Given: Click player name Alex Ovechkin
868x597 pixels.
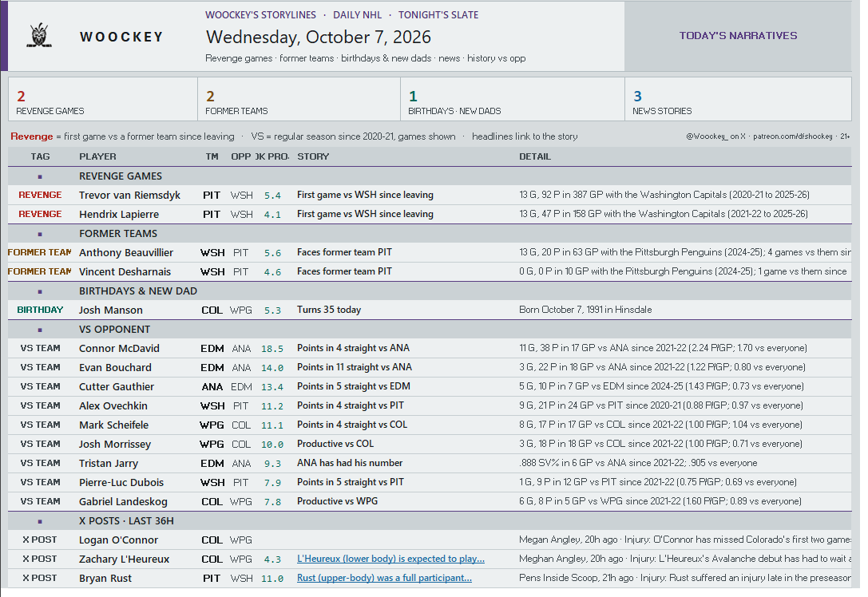Looking at the screenshot, I should coord(113,406).
